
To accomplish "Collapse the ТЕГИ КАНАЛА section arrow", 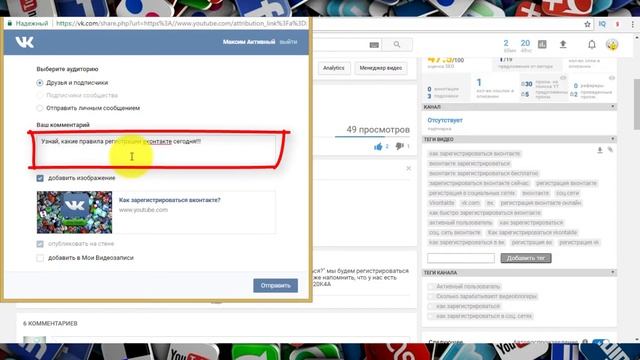I will (613, 272).
